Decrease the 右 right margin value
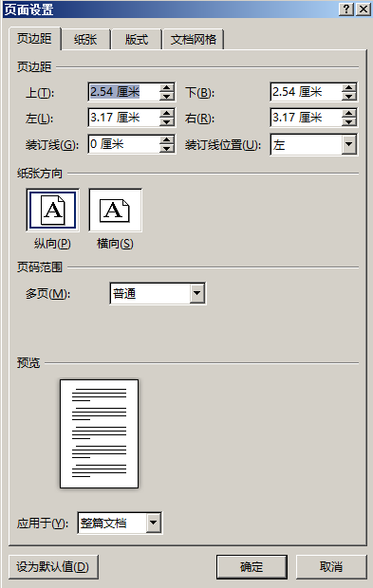This screenshot has width=373, height=588. pyautogui.click(x=349, y=122)
